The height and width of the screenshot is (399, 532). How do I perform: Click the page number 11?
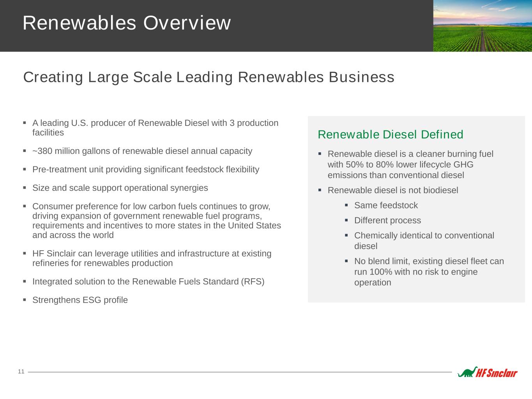point(21,372)
